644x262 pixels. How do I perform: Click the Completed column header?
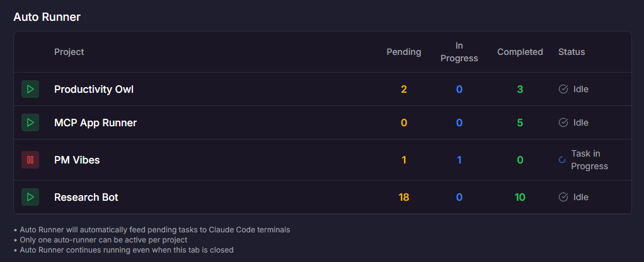pyautogui.click(x=520, y=52)
